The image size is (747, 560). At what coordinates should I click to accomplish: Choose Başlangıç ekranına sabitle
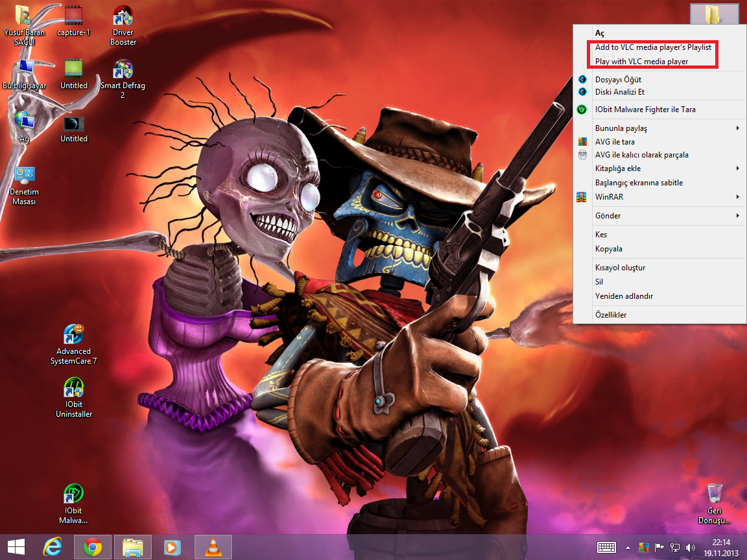coord(659,183)
